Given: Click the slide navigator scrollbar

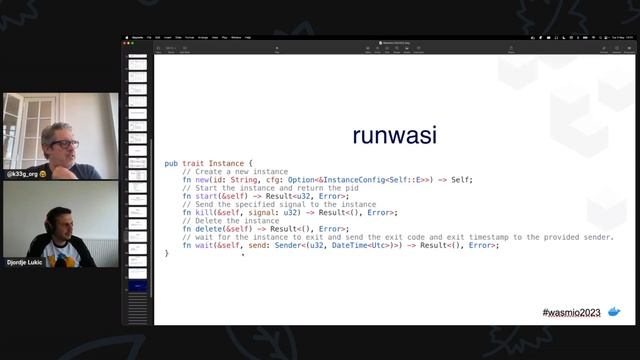Looking at the screenshot, I should [151, 218].
